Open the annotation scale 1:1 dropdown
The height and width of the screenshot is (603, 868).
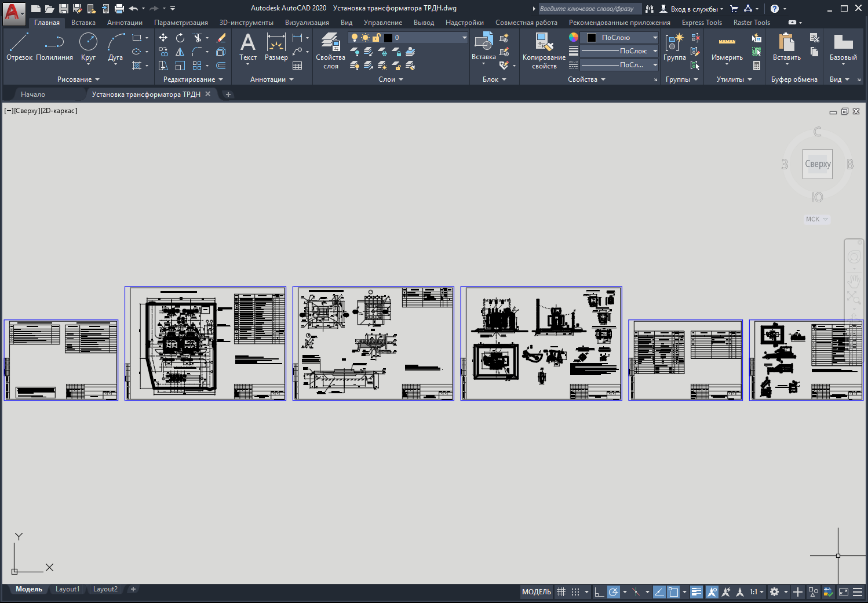coord(757,592)
